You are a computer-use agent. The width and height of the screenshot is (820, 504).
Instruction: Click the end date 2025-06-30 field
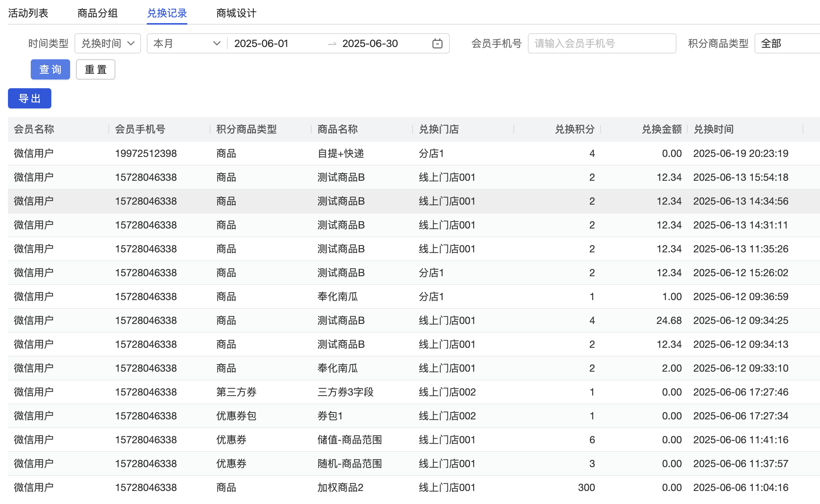[x=370, y=43]
